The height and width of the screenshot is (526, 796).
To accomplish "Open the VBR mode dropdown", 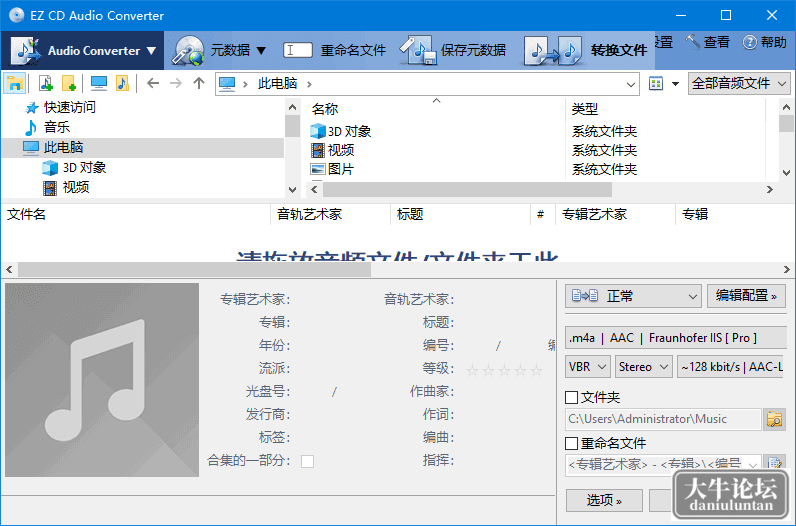I will point(588,367).
